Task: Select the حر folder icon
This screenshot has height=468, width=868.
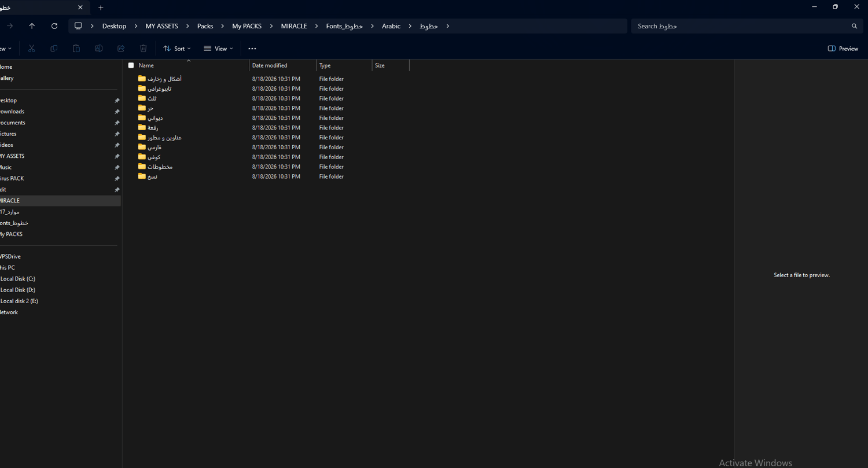Action: tap(142, 108)
